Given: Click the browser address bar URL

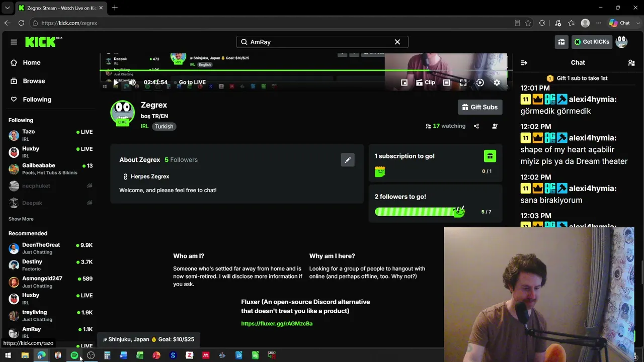Looking at the screenshot, I should tap(69, 23).
